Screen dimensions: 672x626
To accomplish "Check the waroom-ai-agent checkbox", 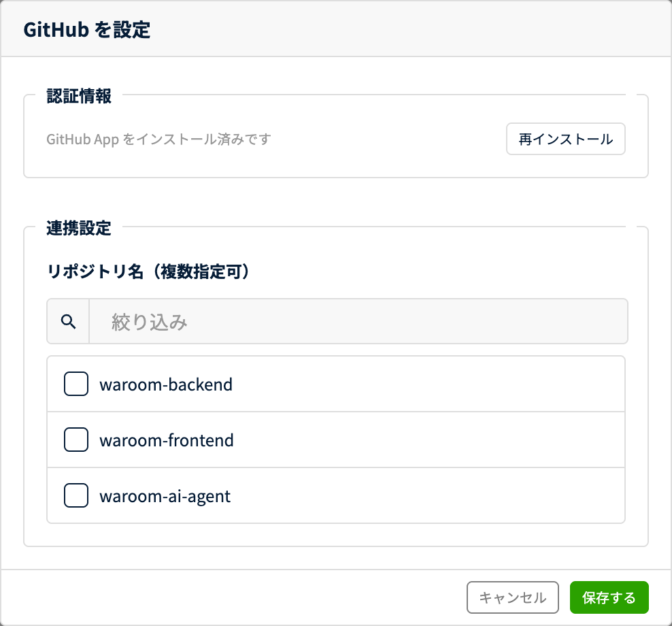I will 76,495.
